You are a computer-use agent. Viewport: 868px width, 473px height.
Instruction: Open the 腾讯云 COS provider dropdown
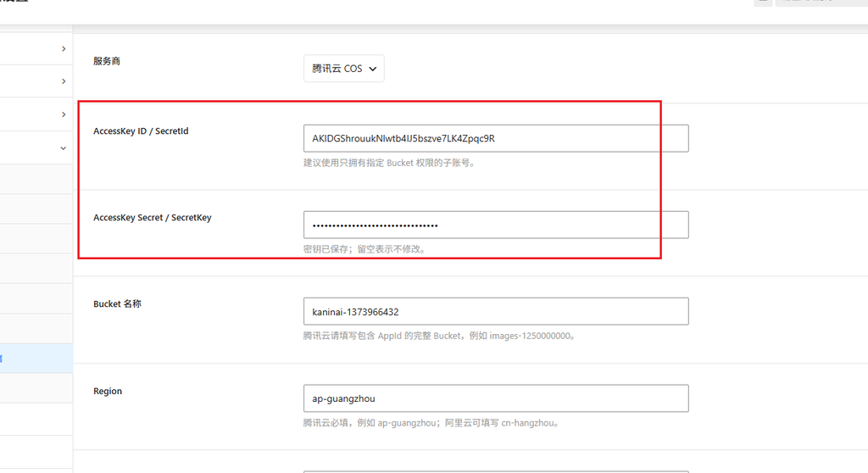(x=344, y=69)
